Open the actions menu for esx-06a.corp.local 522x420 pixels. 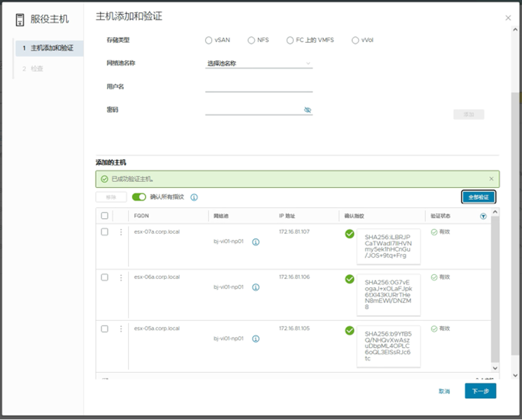(x=121, y=277)
